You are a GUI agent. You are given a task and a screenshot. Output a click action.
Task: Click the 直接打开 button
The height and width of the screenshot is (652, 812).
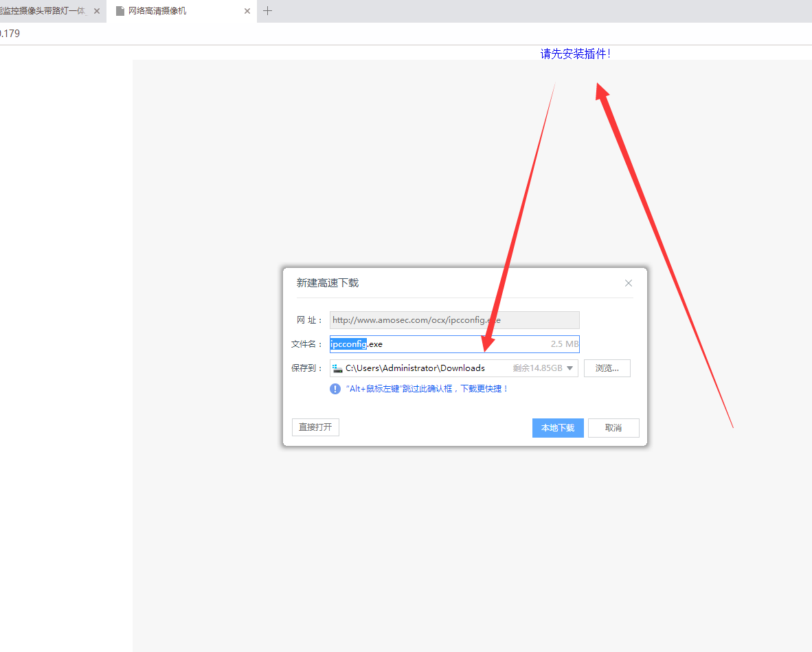[315, 427]
